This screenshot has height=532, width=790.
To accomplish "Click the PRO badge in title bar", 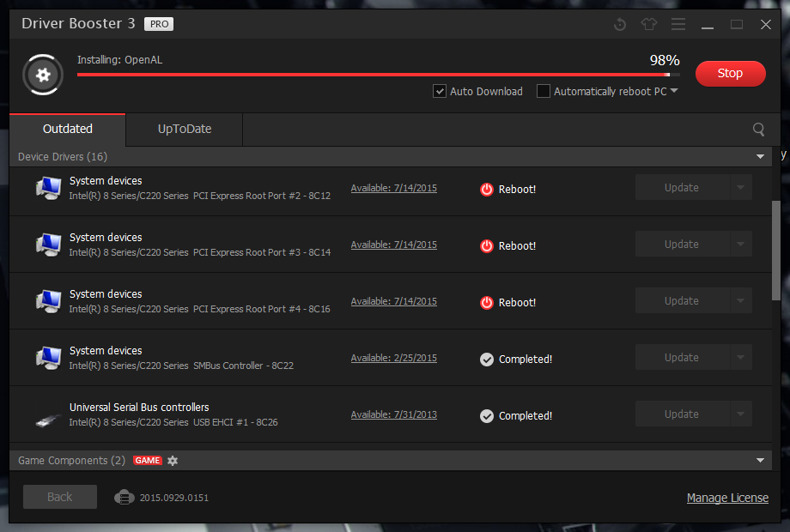I will tap(159, 24).
